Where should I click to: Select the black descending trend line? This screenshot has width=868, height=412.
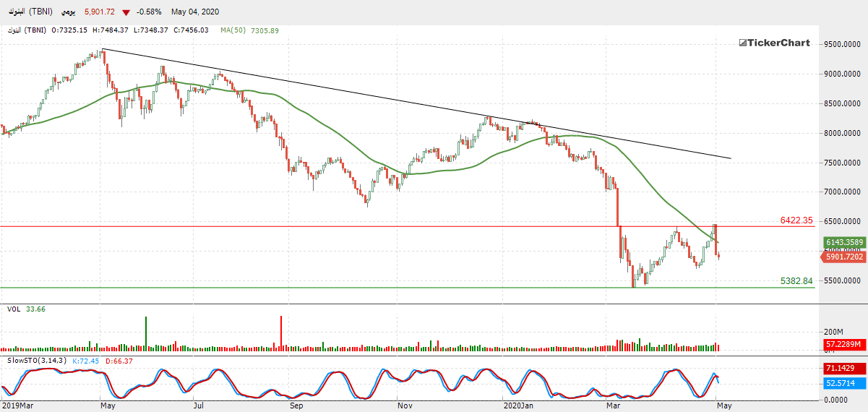pos(416,103)
